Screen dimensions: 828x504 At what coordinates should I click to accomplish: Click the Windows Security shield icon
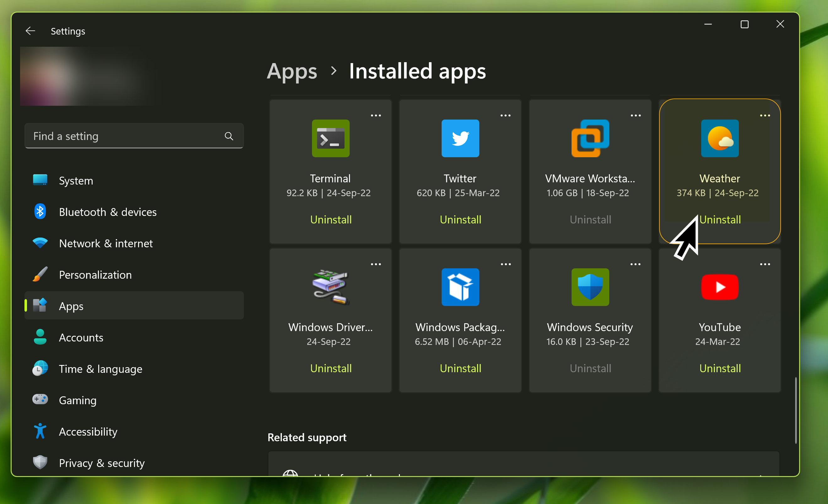tap(590, 287)
